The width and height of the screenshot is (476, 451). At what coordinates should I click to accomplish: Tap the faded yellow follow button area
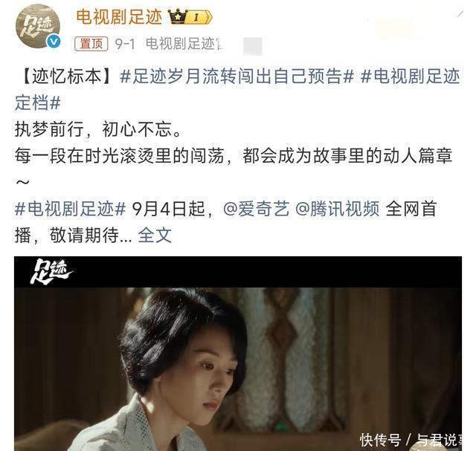pyautogui.click(x=393, y=28)
